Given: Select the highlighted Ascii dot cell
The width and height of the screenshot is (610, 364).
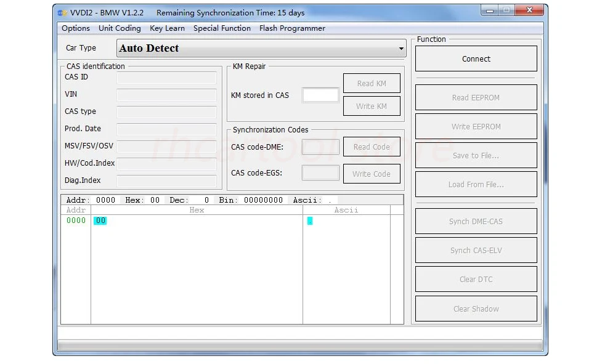Looking at the screenshot, I should (310, 221).
